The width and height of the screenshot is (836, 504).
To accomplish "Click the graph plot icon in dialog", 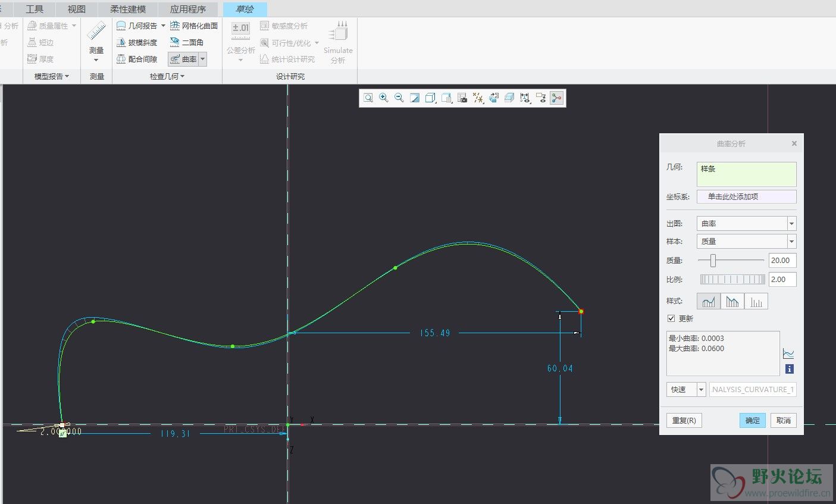I will [788, 353].
